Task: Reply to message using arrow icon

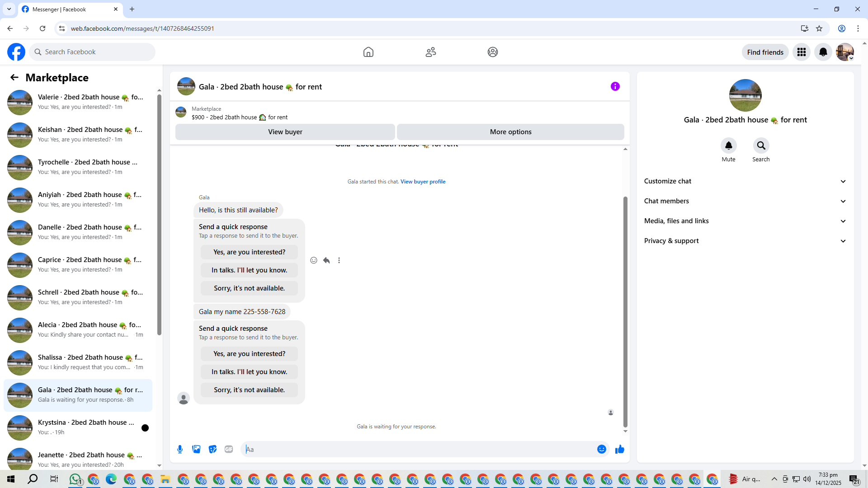Action: [x=326, y=260]
